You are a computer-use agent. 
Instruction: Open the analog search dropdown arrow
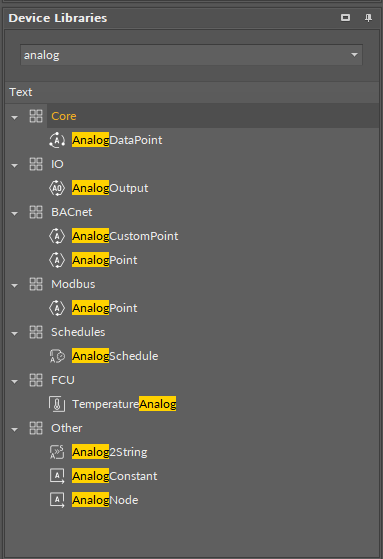pyautogui.click(x=354, y=55)
